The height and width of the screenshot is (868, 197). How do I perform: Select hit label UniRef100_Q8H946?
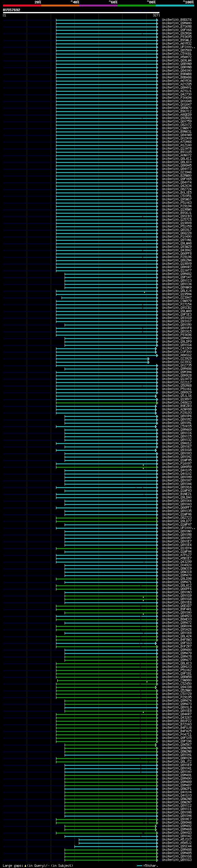point(177,822)
